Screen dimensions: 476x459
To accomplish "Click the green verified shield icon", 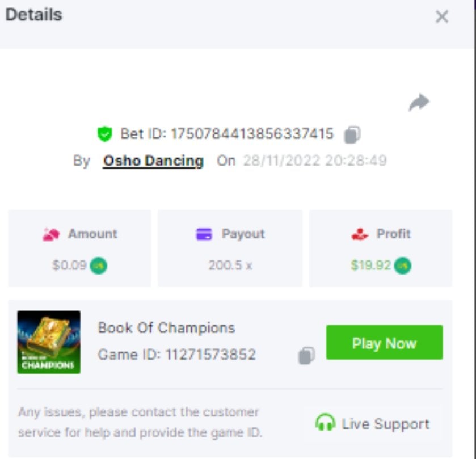I will pos(105,134).
